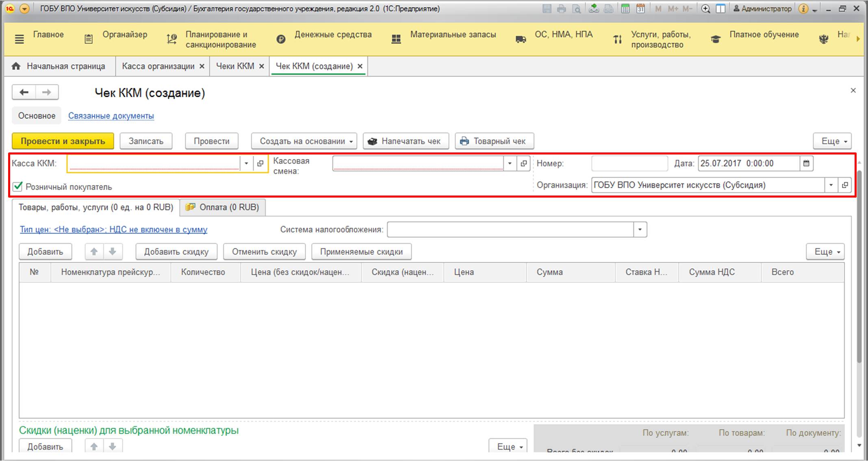Expand Касса ККМ dropdown arrow
Image resolution: width=868 pixels, height=461 pixels.
(x=246, y=163)
